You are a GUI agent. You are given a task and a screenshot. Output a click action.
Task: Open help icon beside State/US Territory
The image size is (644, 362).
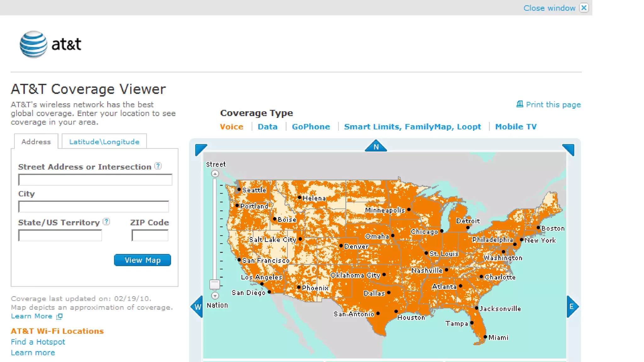coord(107,222)
